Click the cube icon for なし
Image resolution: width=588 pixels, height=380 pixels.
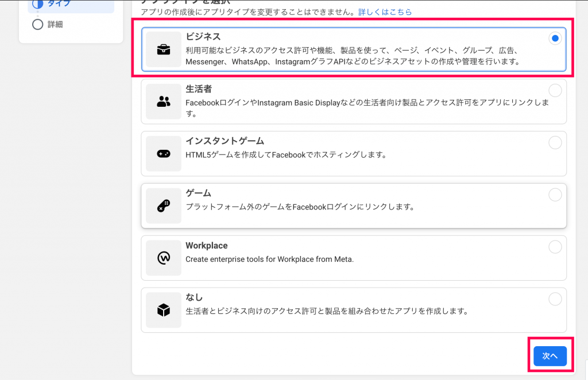coord(164,310)
